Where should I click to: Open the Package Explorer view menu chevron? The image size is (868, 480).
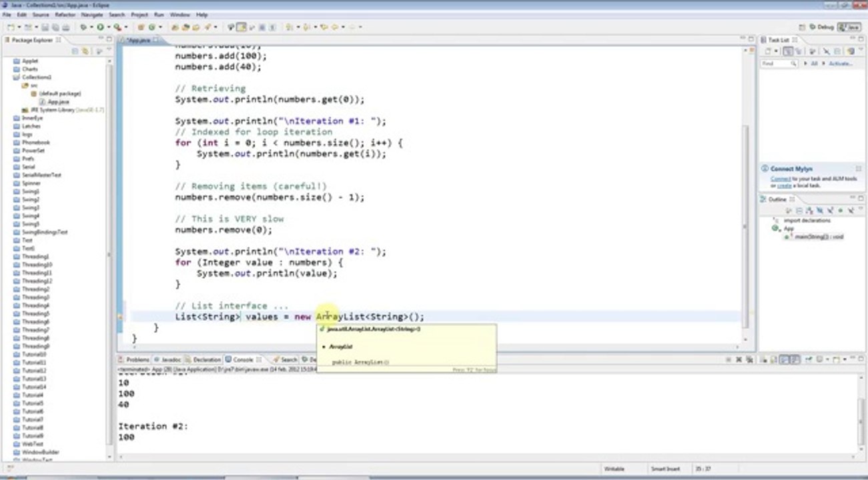tap(109, 50)
